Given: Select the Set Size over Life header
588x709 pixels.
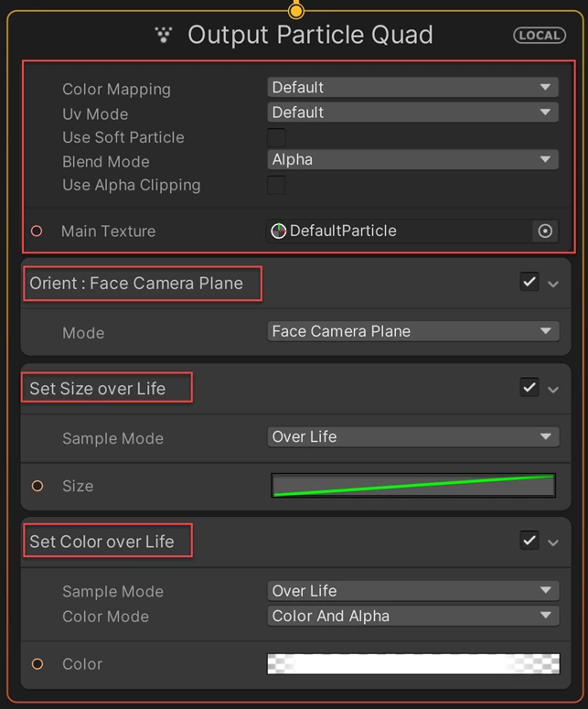Looking at the screenshot, I should click(x=98, y=389).
